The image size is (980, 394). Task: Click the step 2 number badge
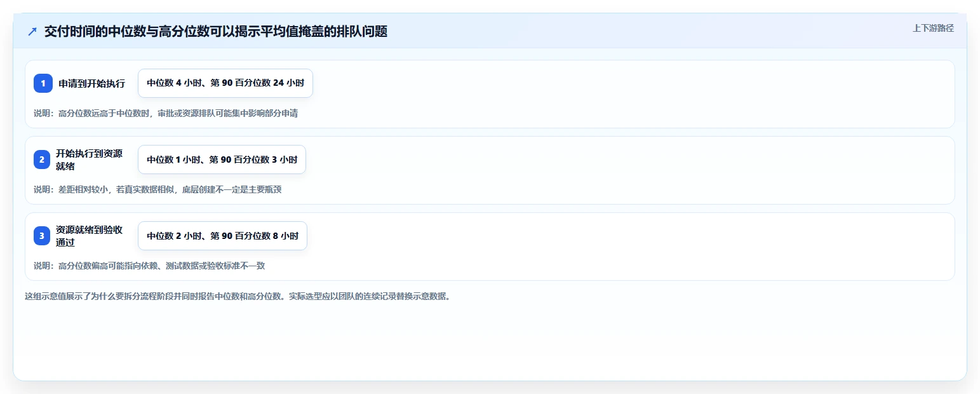tap(42, 160)
